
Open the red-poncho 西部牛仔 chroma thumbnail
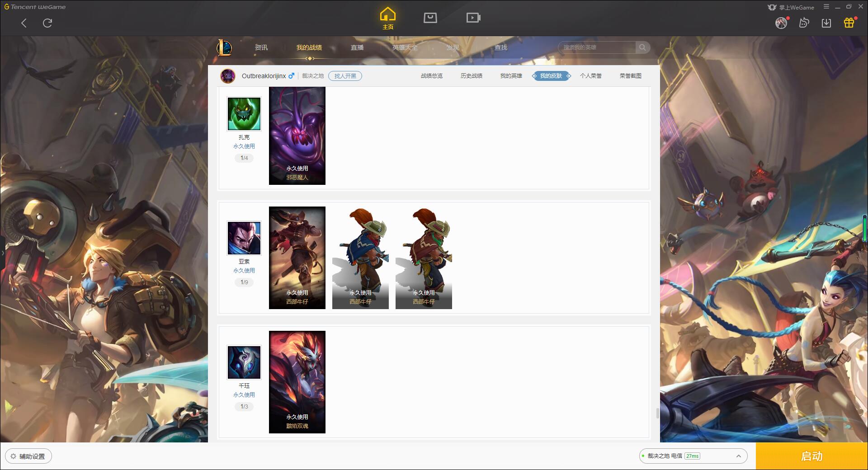424,258
